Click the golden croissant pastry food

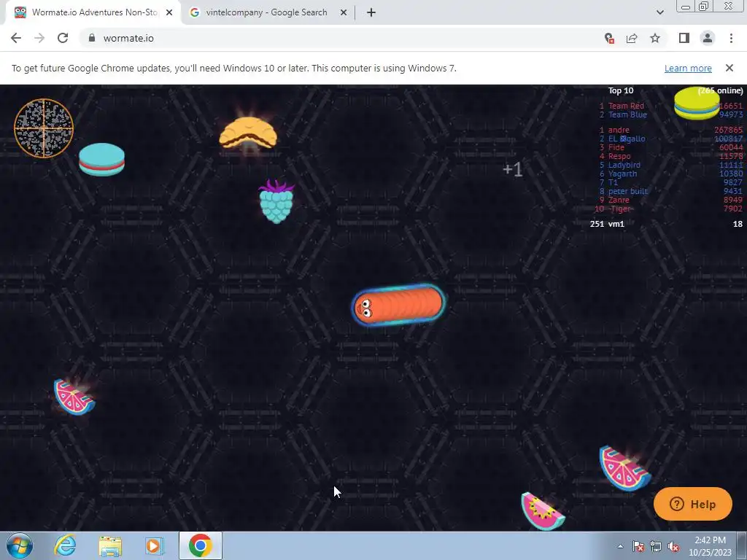(248, 133)
